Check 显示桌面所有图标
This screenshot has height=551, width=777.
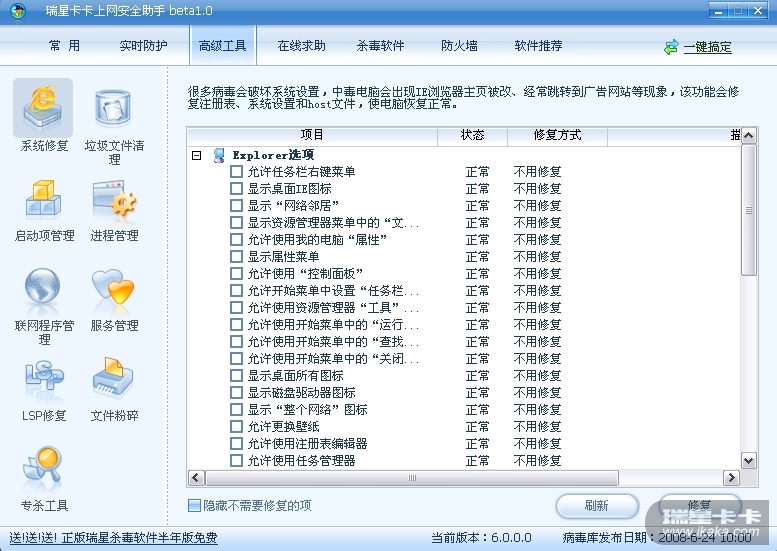(236, 376)
